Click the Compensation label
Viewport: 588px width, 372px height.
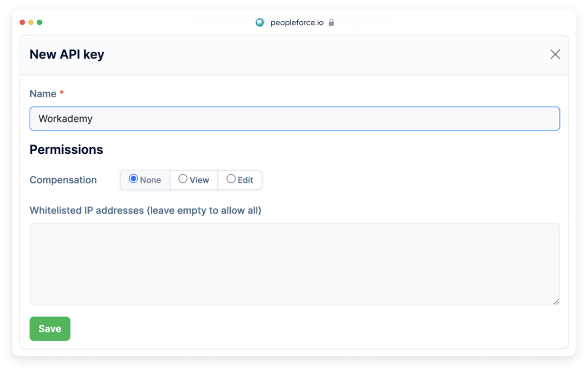point(63,180)
